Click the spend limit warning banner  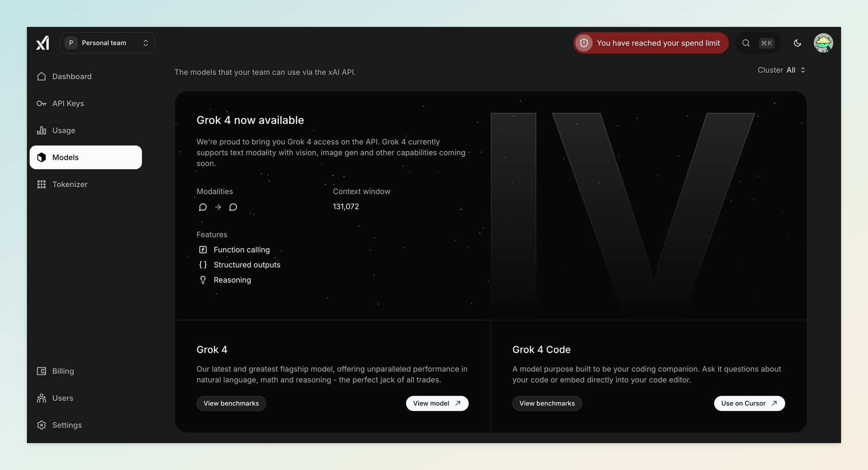(658, 43)
